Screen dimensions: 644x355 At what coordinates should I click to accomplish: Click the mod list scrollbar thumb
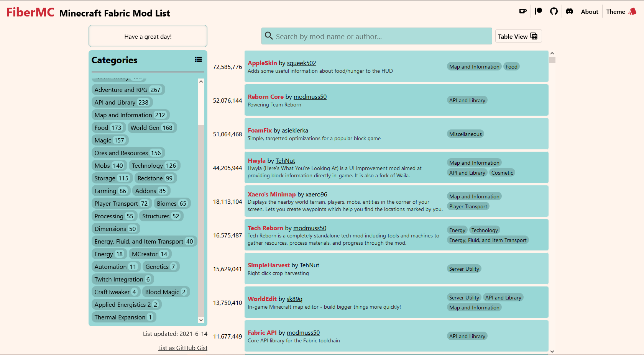[552, 60]
